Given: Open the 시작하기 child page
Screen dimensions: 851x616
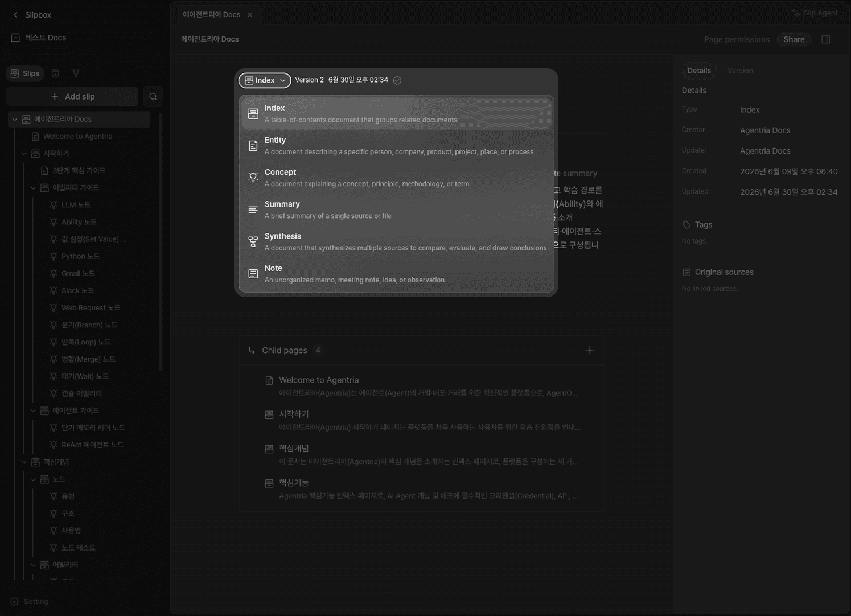Looking at the screenshot, I should pos(422,420).
